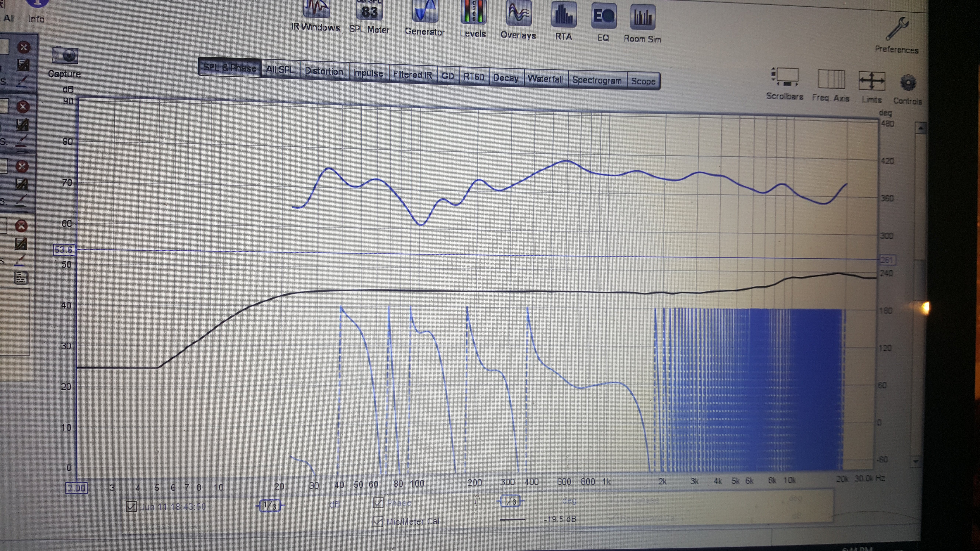The height and width of the screenshot is (551, 980).
Task: Save the bottom measurement
Action: 20,244
